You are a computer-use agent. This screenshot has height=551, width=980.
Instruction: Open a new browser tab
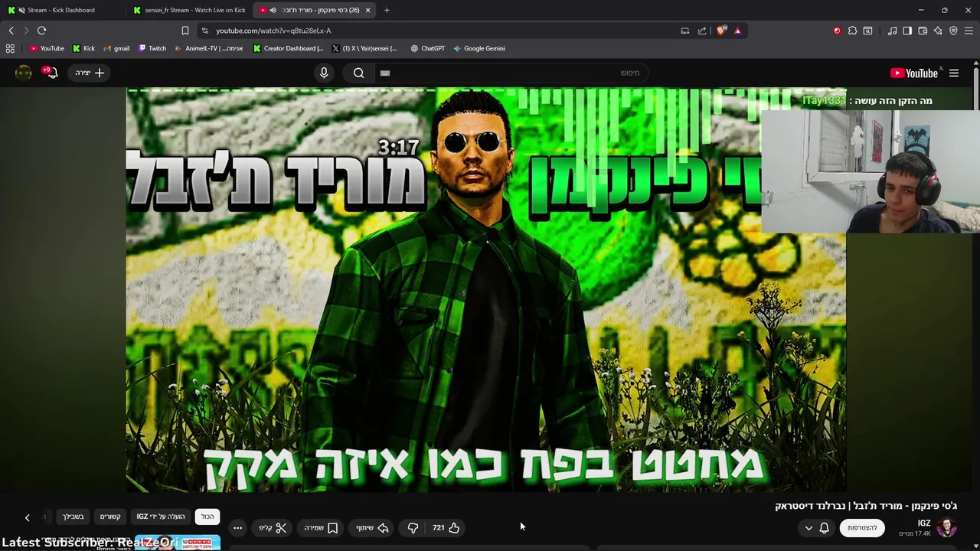387,10
